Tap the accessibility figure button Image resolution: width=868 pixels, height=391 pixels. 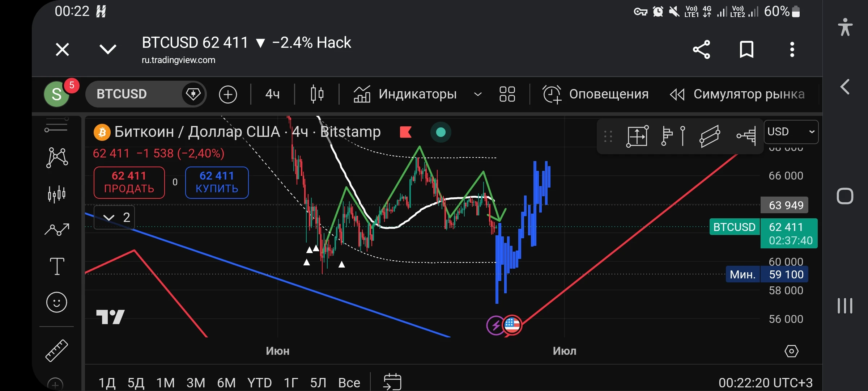click(845, 27)
